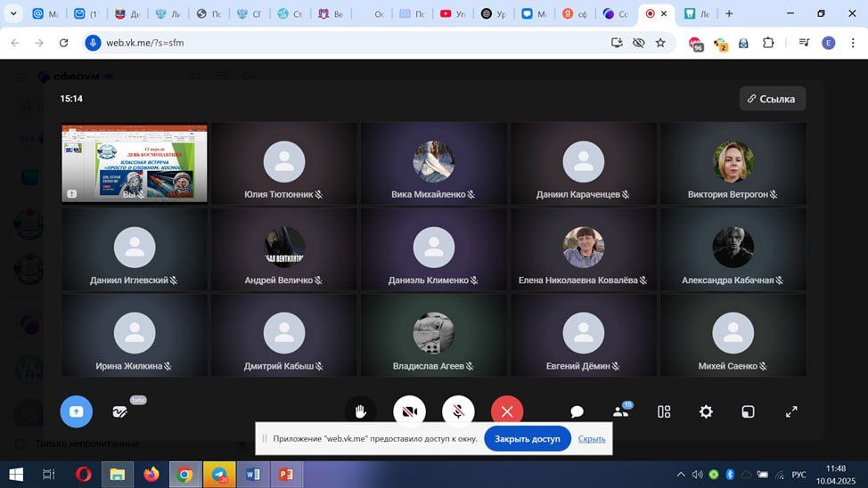Open the Chrome extensions menu

coord(768,43)
